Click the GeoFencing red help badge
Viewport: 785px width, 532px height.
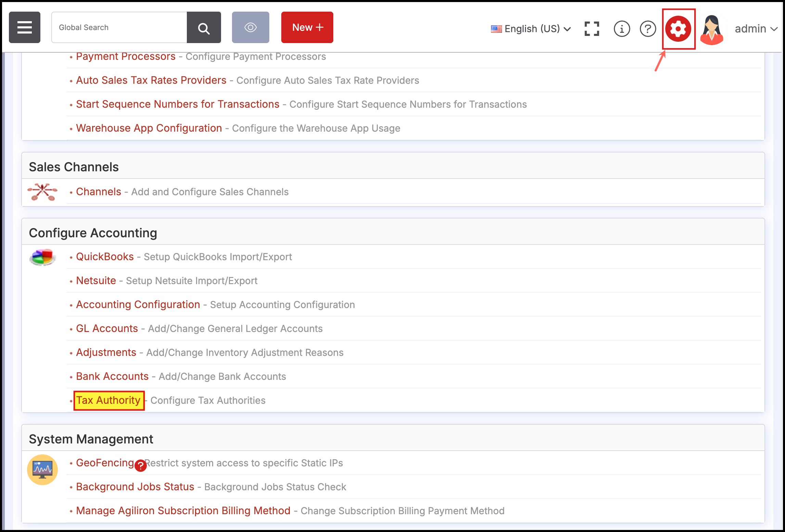(140, 466)
